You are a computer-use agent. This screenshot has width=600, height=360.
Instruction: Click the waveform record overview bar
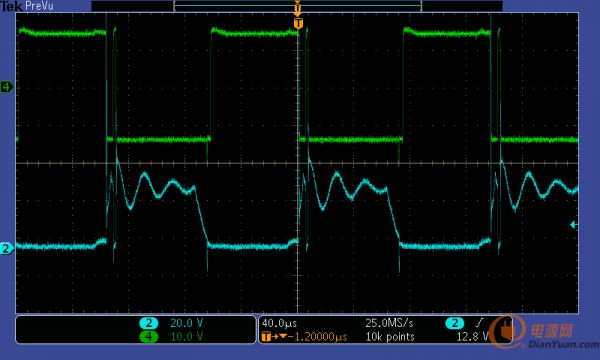click(297, 6)
